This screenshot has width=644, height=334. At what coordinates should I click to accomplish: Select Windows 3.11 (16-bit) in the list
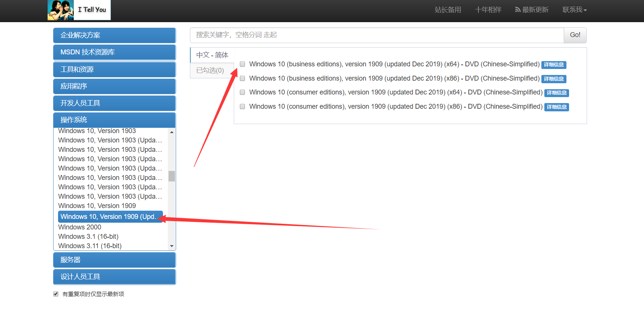click(90, 246)
